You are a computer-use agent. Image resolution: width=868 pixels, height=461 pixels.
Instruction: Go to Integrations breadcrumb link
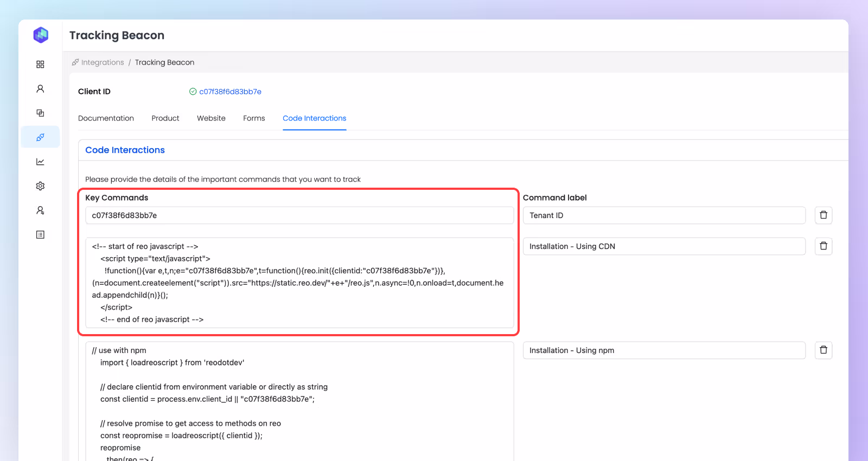[103, 62]
